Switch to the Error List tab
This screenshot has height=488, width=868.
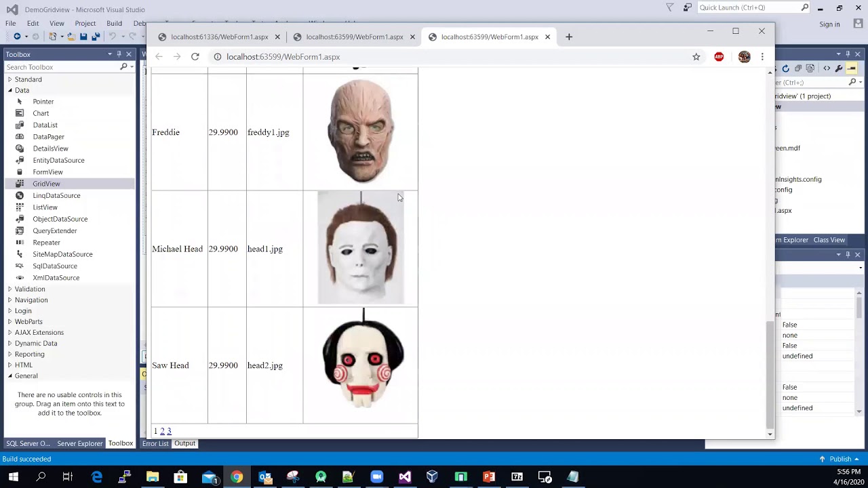(155, 443)
